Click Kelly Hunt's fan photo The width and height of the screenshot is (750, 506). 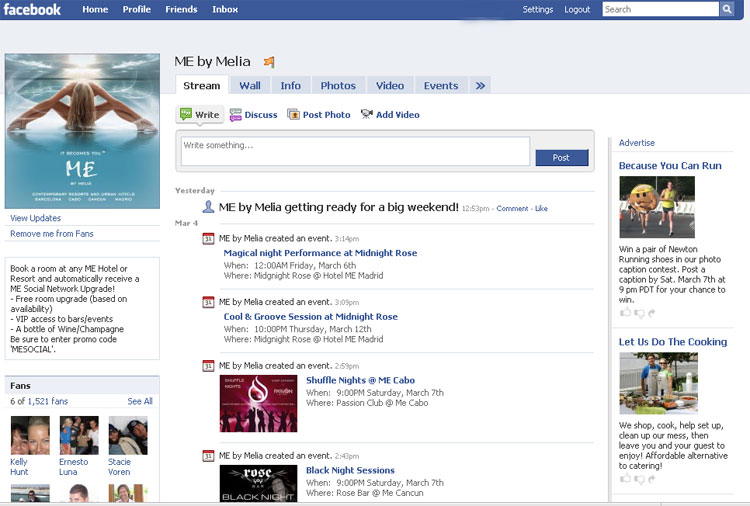30,435
